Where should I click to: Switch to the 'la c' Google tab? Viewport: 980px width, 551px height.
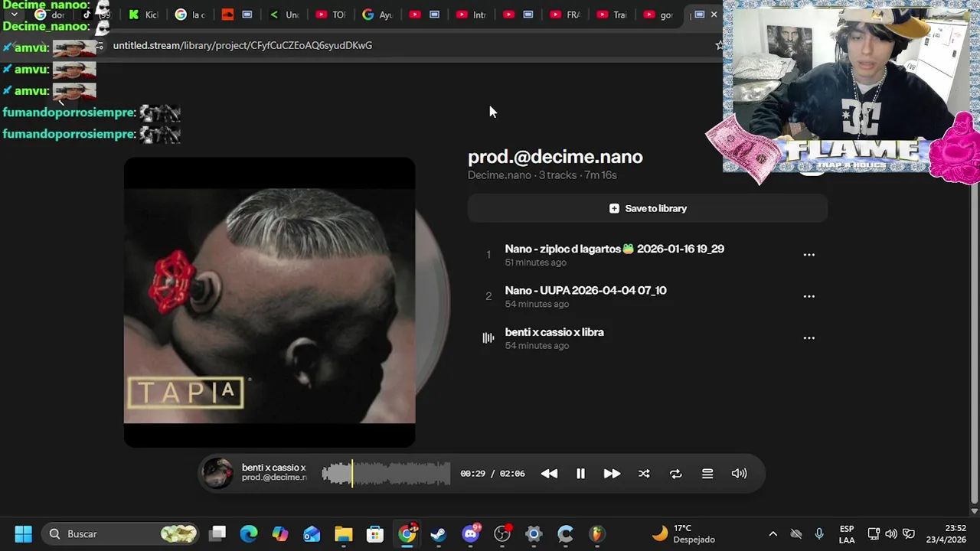(x=190, y=15)
